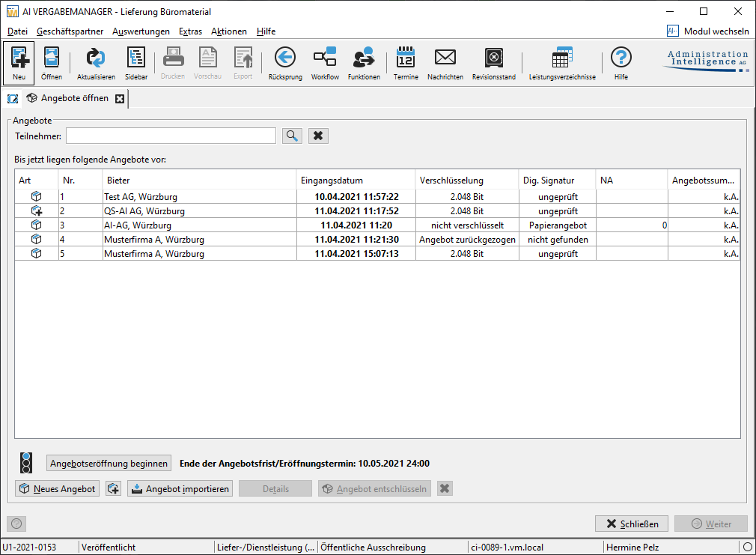The height and width of the screenshot is (555, 756).
Task: Close the Angebote öffnen tab
Action: click(x=120, y=99)
